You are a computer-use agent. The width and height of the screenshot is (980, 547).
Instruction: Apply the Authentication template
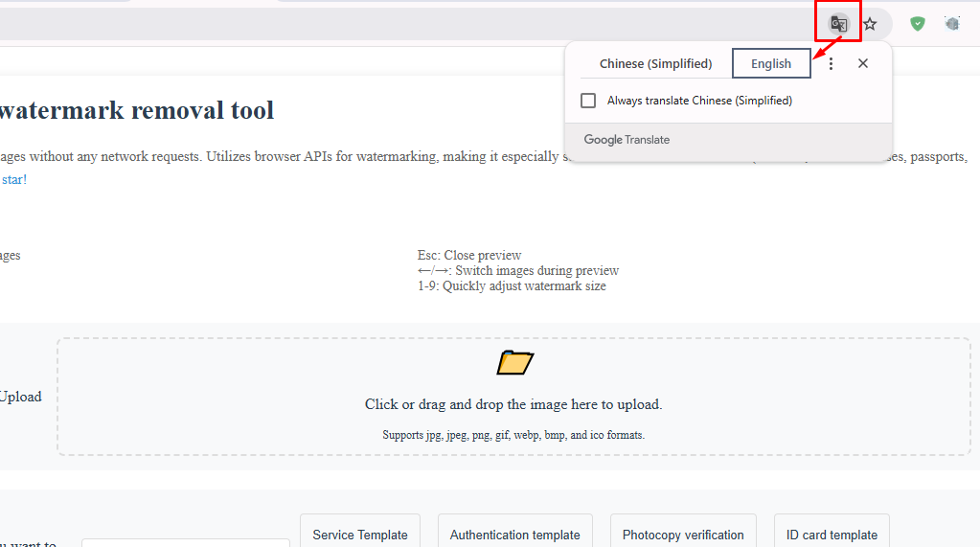[514, 535]
